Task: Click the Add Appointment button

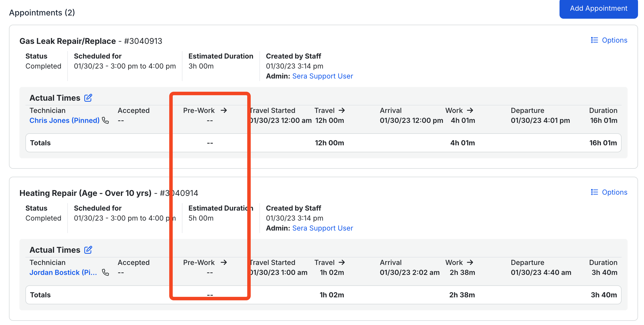Action: click(598, 9)
